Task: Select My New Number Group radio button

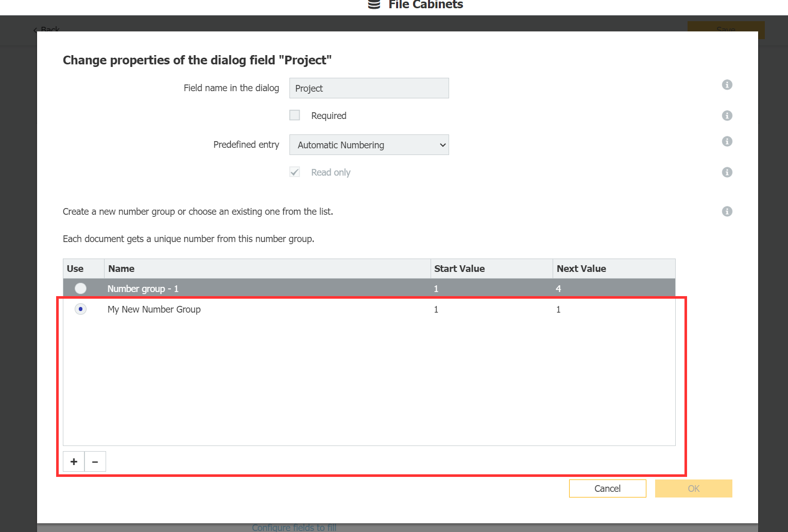Action: [80, 309]
